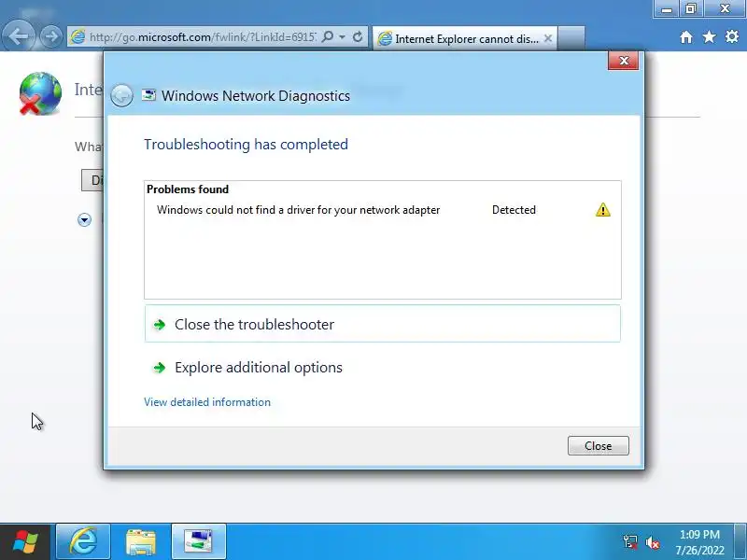The height and width of the screenshot is (560, 747).
Task: Click the network tray icon with red X
Action: click(x=629, y=542)
